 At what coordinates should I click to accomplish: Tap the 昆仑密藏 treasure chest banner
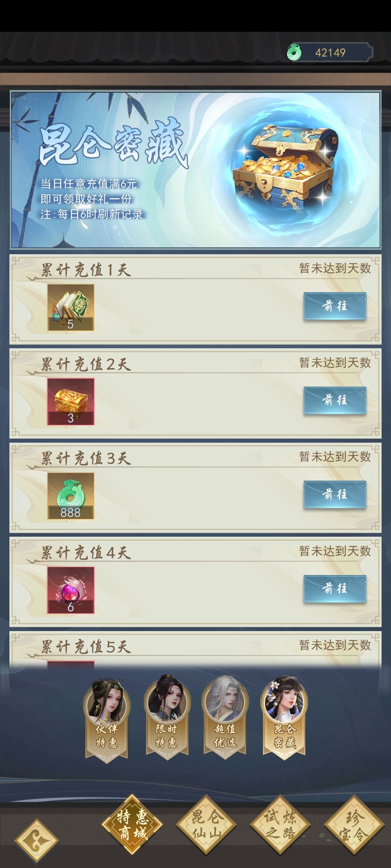tap(195, 170)
